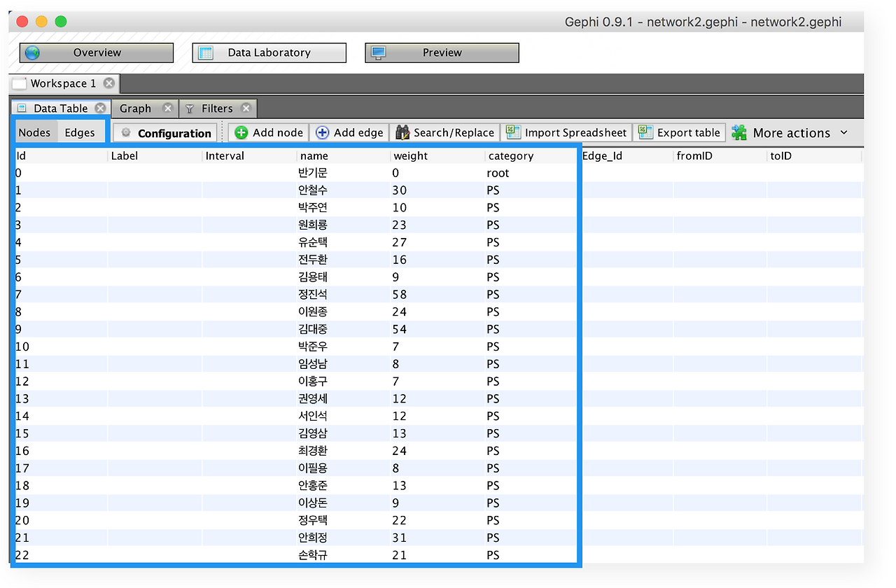
Task: Click the blue plus Add edge icon
Action: 323,132
